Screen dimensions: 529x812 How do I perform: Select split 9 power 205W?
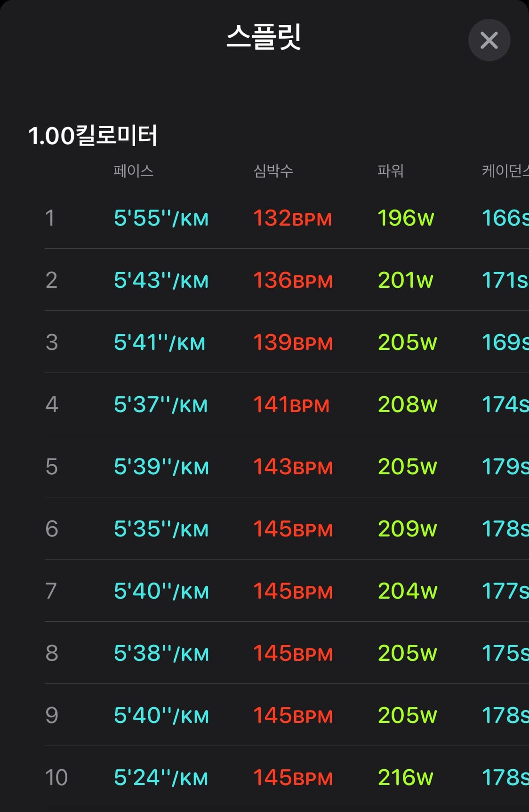pyautogui.click(x=408, y=715)
